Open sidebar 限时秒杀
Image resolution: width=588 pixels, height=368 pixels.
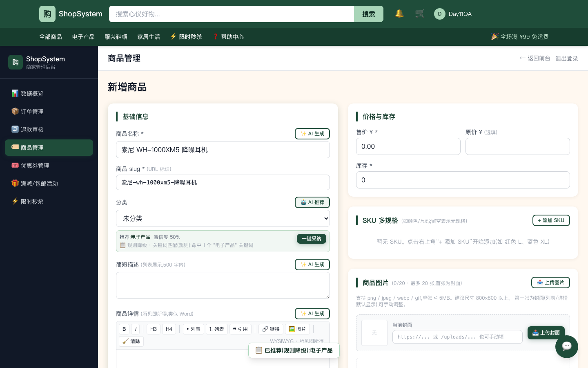tap(49, 202)
